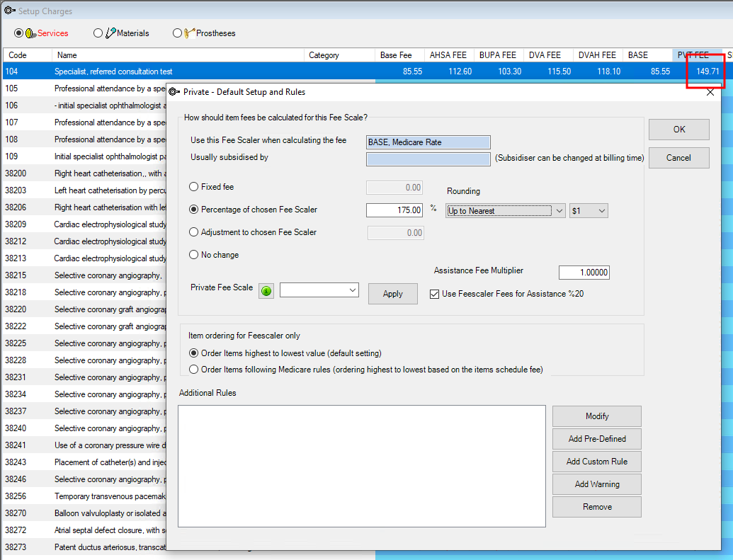
Task: Click the BASE, Medicare Rate fee scaler field
Action: pyautogui.click(x=428, y=142)
